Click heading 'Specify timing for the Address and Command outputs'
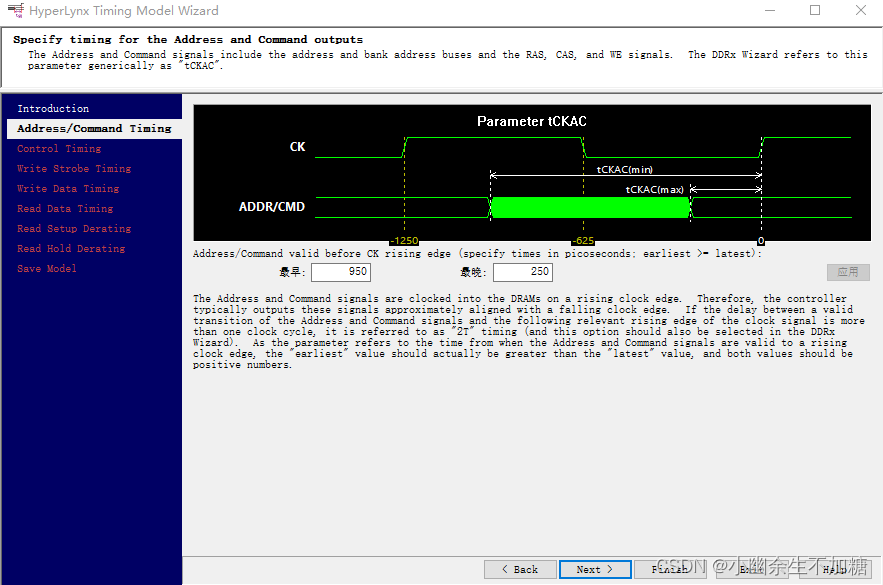This screenshot has height=585, width=883. coord(188,39)
